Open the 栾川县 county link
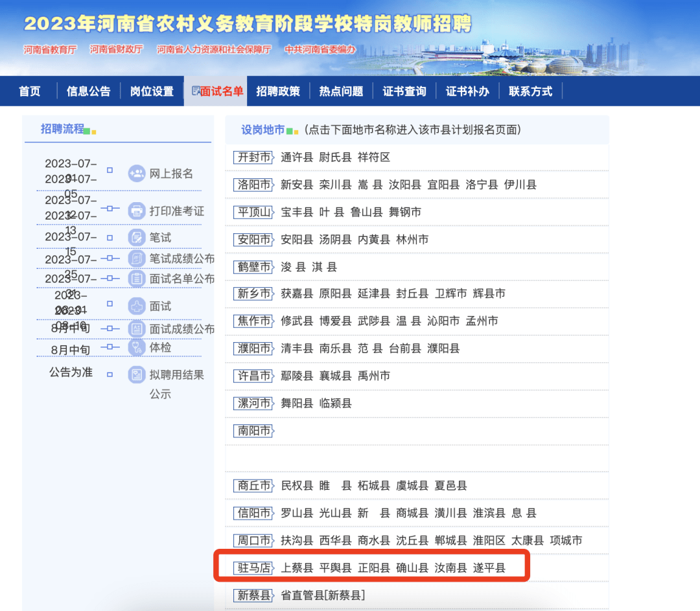Image resolution: width=700 pixels, height=611 pixels. pos(335,185)
